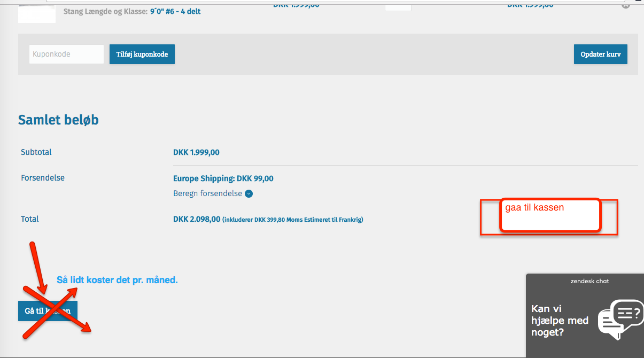Click the 'zendesk chat' widget header
The image size is (644, 358).
589,281
